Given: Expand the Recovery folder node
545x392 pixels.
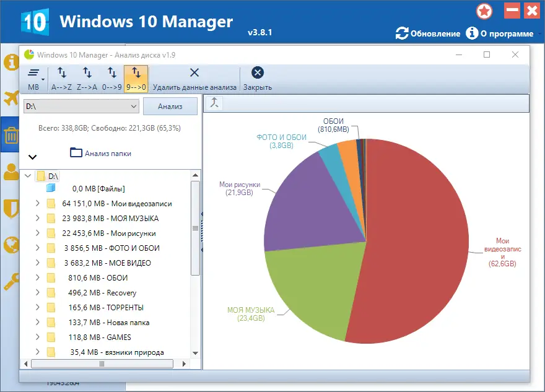Looking at the screenshot, I should click(x=38, y=293).
